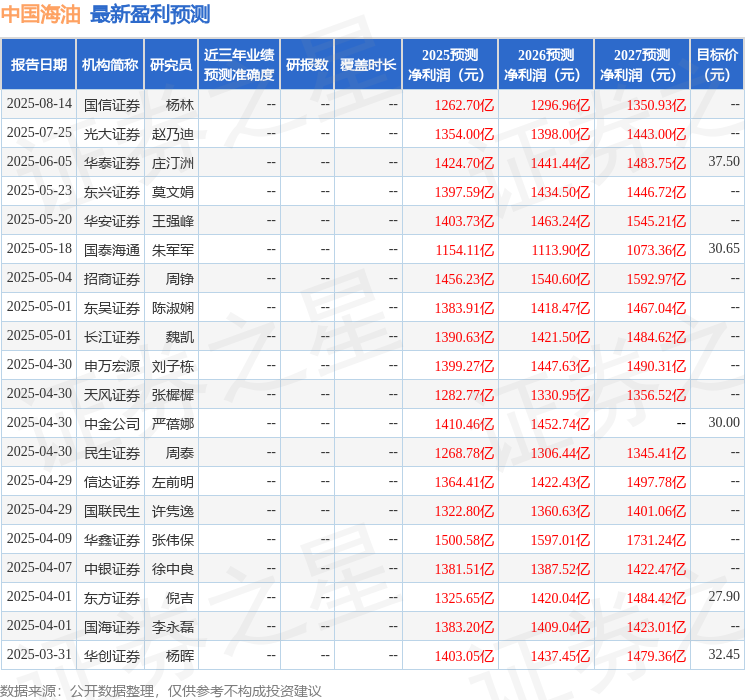Image resolution: width=745 pixels, height=700 pixels.
Task: Click target price 37.50
Action: coord(724,162)
